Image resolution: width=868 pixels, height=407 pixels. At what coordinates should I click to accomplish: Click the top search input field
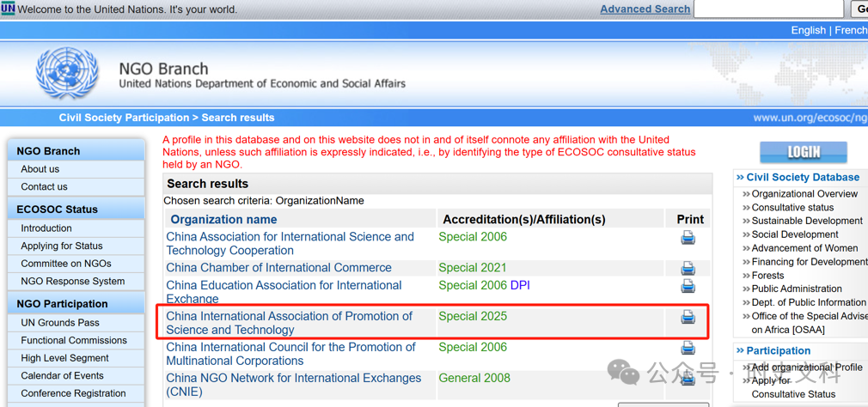pyautogui.click(x=768, y=9)
